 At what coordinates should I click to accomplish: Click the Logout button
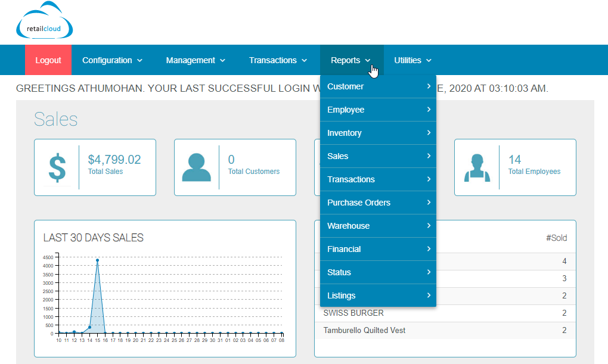pos(48,60)
